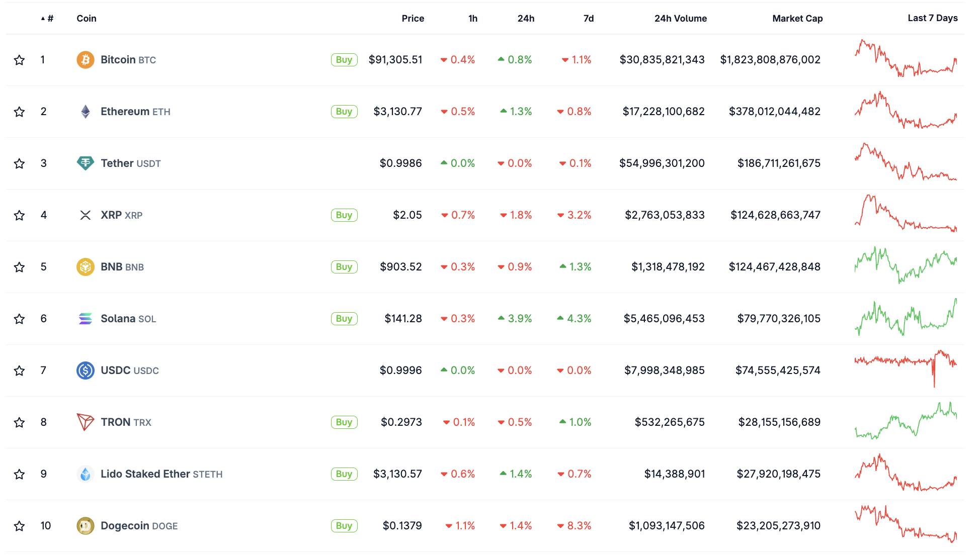Favorite Bitcoin using its star
The image size is (980, 555).
tap(19, 60)
